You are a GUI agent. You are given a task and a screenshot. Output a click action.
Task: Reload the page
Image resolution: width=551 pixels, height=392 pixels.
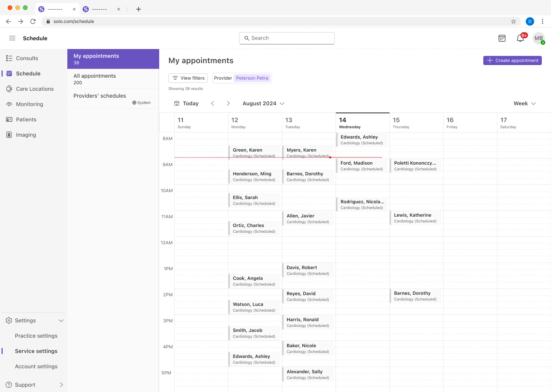point(33,21)
